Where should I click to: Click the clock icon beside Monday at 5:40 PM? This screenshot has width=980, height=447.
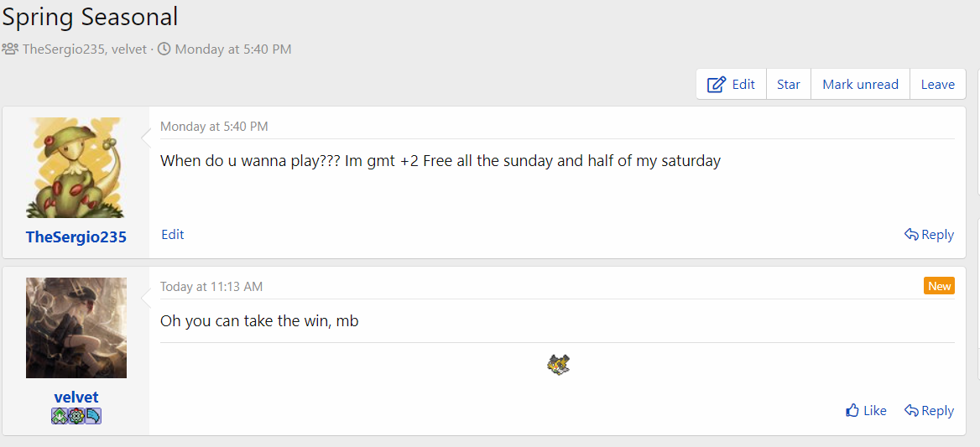[x=164, y=49]
